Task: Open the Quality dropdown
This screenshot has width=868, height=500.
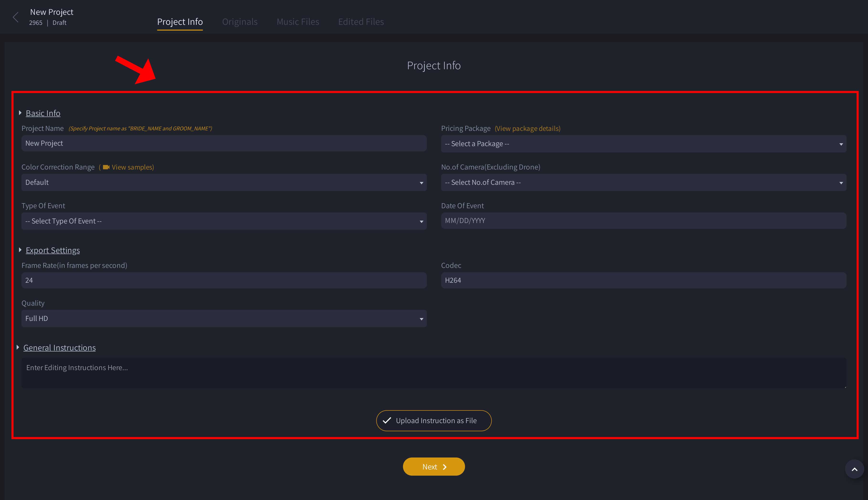Action: pos(224,319)
